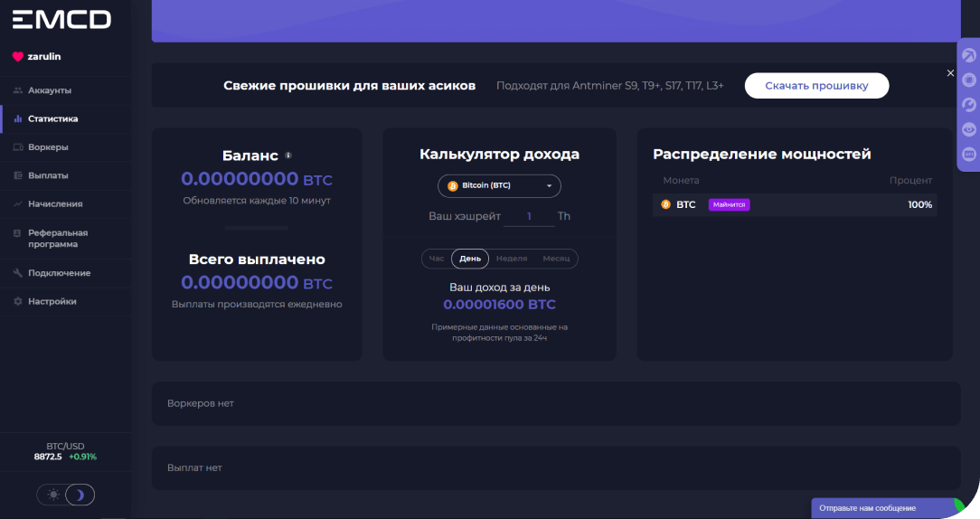This screenshot has height=519, width=980.
Task: Select the Месяц period option
Action: 556,259
